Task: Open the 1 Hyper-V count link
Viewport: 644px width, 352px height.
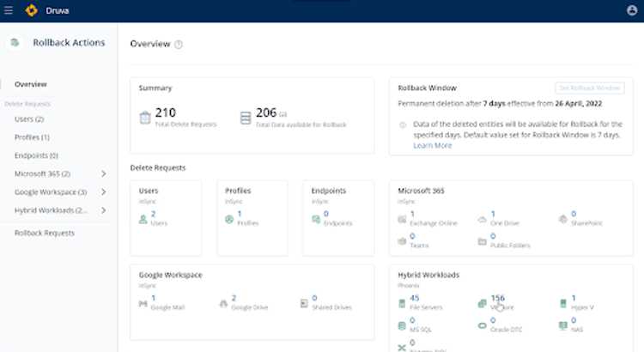Action: coord(574,298)
